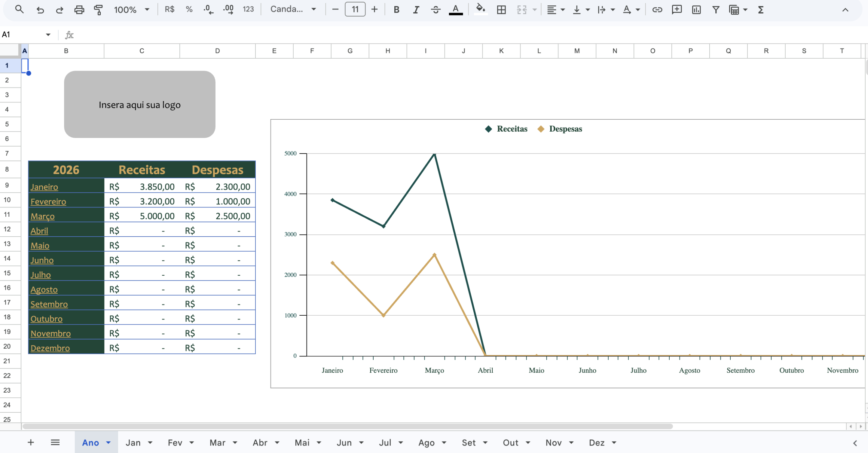
Task: Expand the Jan sheet tab menu arrow
Action: [150, 442]
